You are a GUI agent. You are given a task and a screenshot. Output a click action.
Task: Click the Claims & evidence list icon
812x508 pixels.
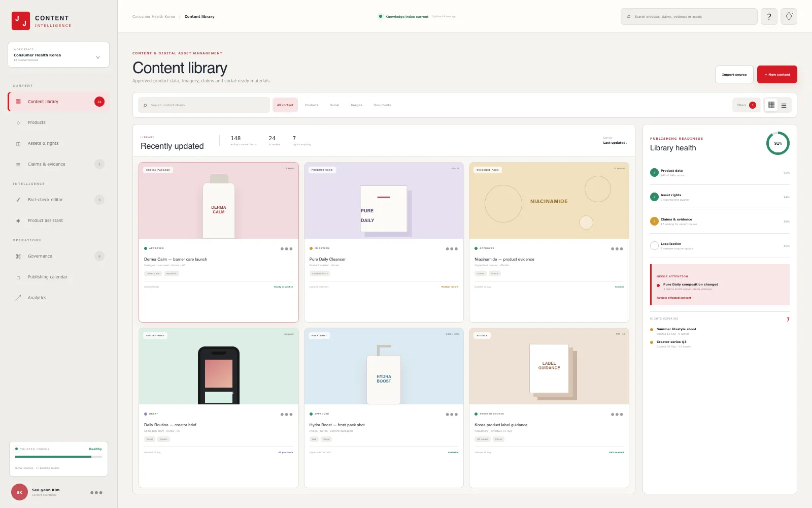coord(18,165)
